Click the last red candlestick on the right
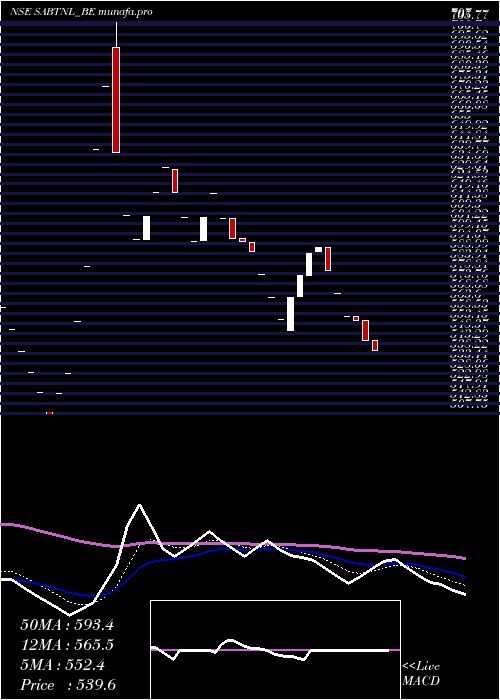Viewport: 500px width, 700px height. point(375,346)
